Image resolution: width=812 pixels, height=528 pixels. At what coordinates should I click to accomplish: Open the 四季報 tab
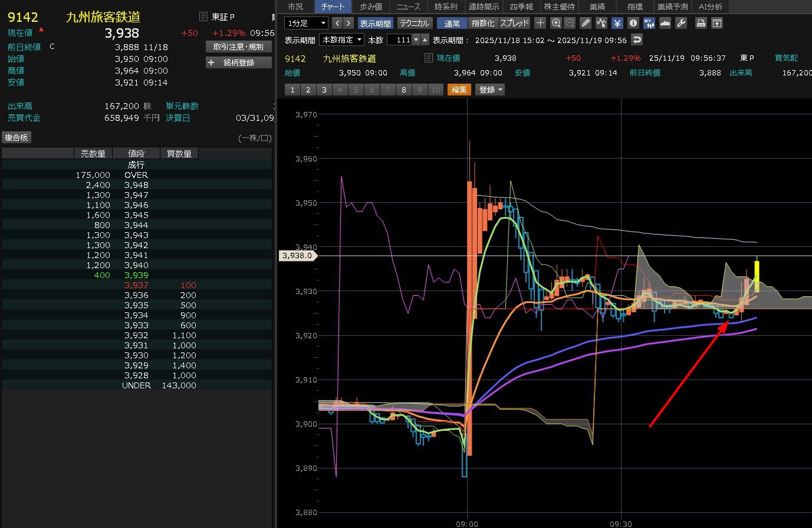(521, 6)
